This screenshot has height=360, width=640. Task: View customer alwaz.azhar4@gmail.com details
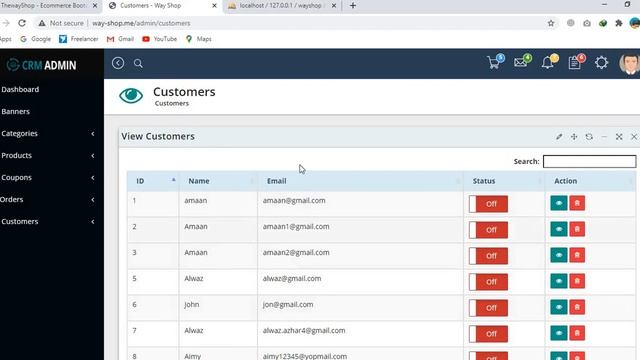559,333
